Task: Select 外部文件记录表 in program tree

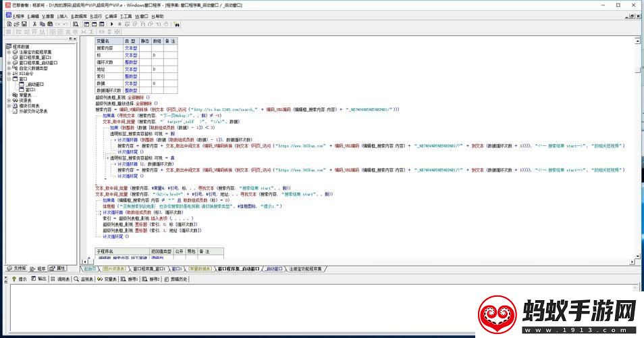Action: click(33, 111)
